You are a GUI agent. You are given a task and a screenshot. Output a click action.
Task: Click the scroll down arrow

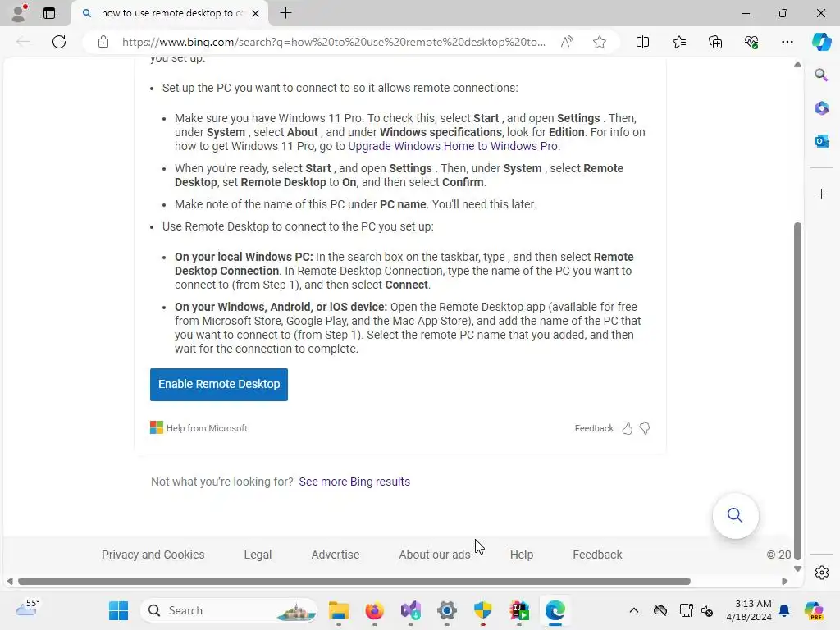point(797,569)
